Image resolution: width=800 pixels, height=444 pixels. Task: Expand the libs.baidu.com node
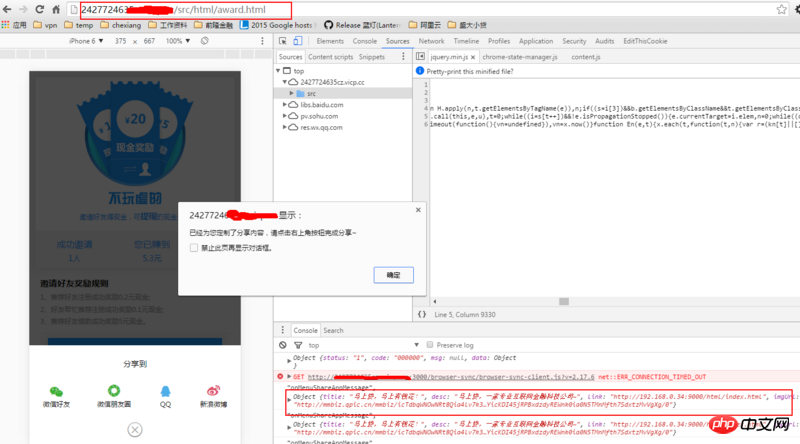click(x=285, y=105)
